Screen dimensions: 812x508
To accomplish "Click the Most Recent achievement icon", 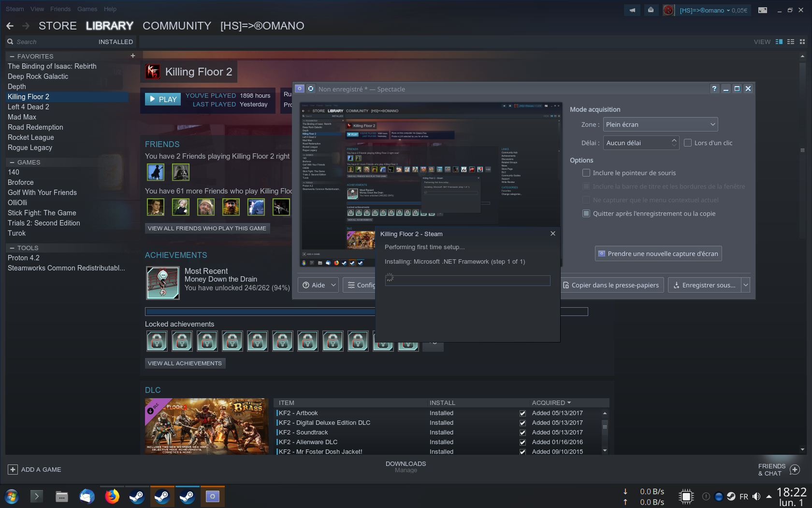I will tap(163, 283).
